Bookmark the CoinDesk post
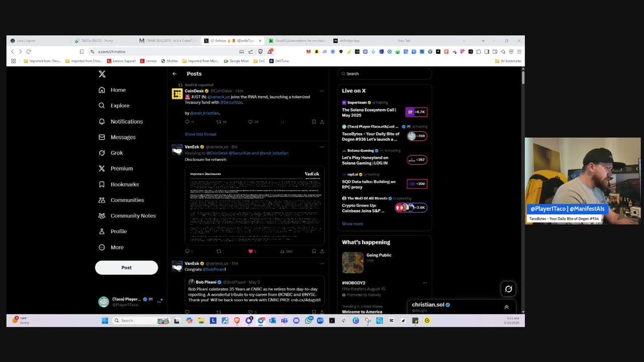Screen dimensions: 644x362 pos(313,122)
